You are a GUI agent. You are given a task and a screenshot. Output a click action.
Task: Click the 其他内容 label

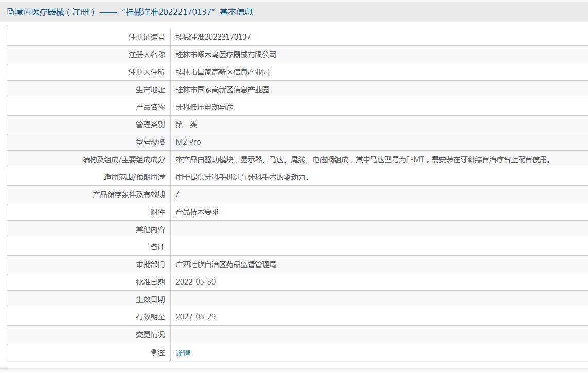(x=150, y=229)
